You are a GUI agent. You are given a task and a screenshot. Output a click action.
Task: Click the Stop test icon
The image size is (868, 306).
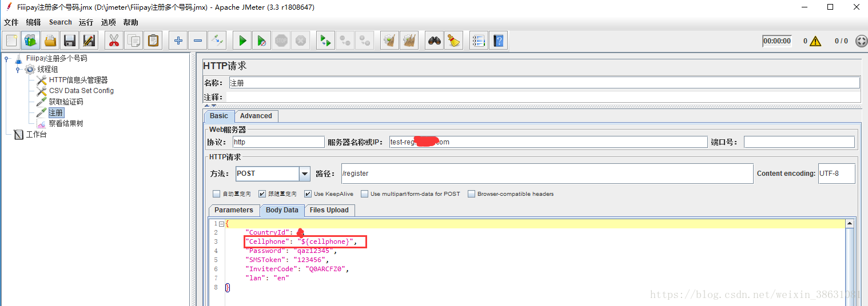(x=281, y=41)
